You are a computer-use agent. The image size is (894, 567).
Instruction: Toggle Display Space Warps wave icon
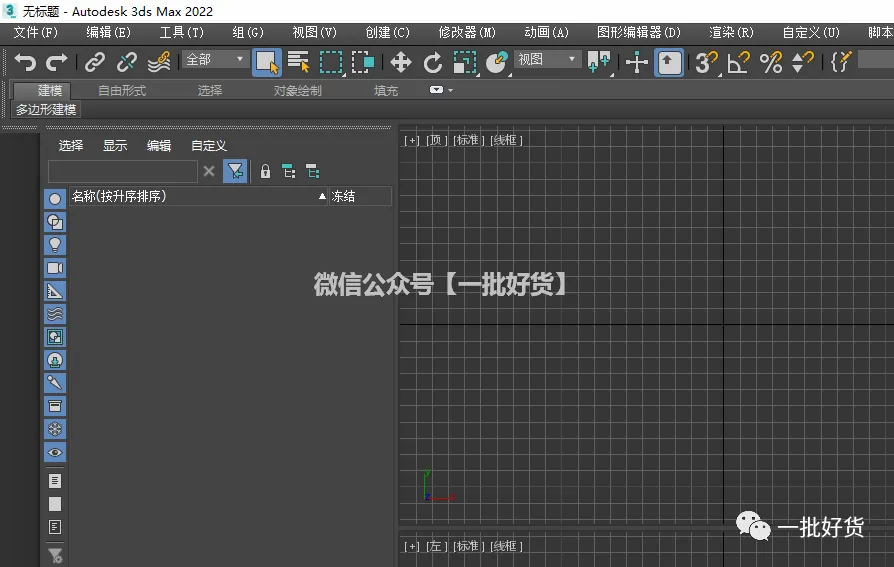click(55, 314)
